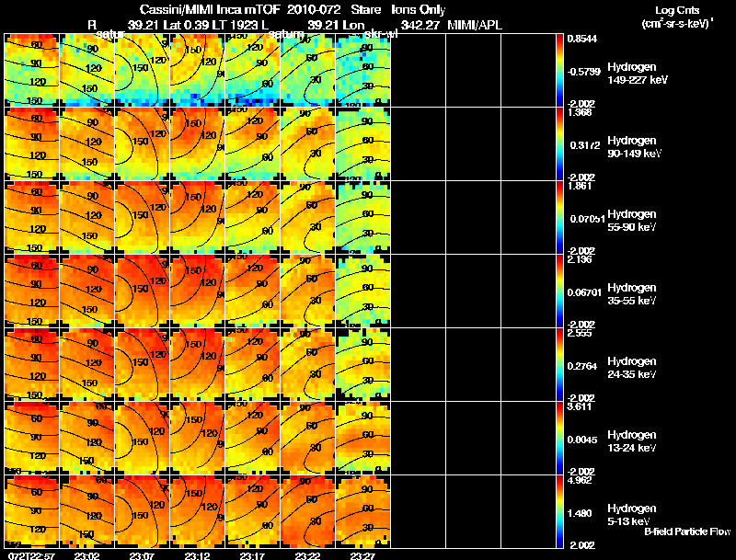Click the 'Hydrogen 149-227 keV' row label

(x=637, y=74)
